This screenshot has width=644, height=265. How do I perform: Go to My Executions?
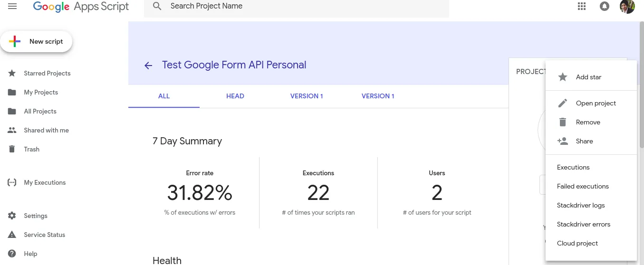[45, 182]
